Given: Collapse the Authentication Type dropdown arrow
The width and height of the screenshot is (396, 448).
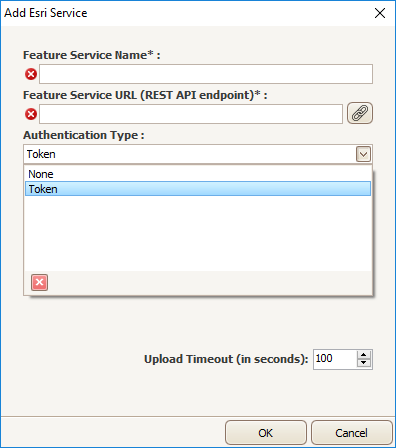Looking at the screenshot, I should pos(363,154).
